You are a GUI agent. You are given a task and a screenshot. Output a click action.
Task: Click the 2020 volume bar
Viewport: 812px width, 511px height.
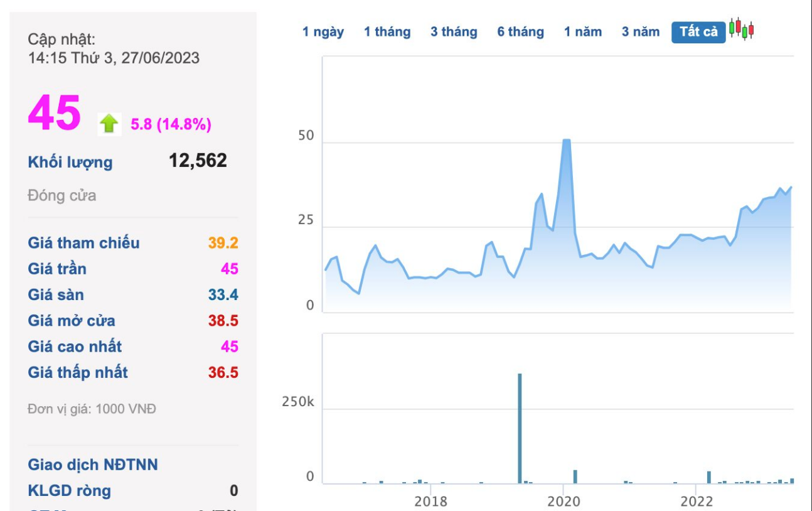point(575,476)
